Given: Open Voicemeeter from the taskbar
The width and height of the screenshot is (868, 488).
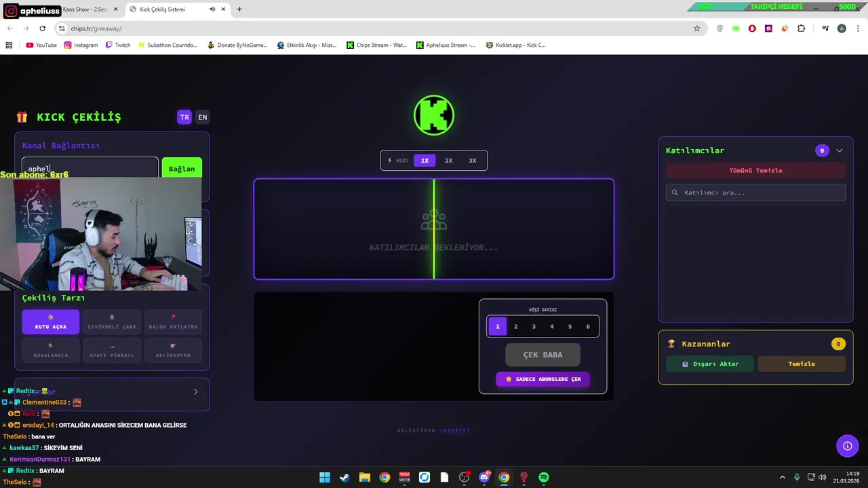Looking at the screenshot, I should pos(405,477).
